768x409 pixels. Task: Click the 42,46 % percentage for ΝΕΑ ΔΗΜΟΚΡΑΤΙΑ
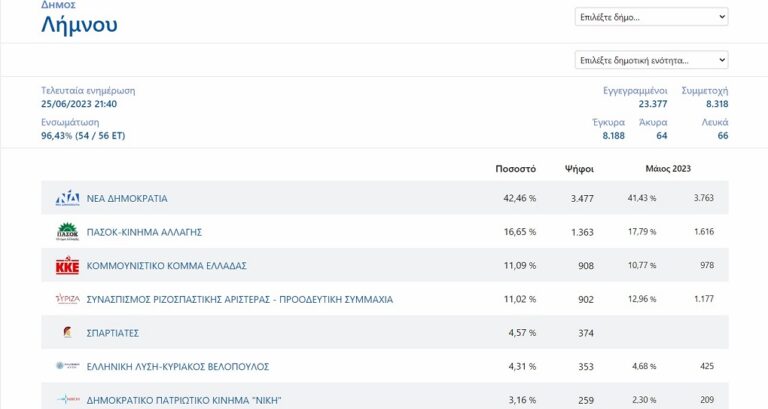(x=520, y=198)
